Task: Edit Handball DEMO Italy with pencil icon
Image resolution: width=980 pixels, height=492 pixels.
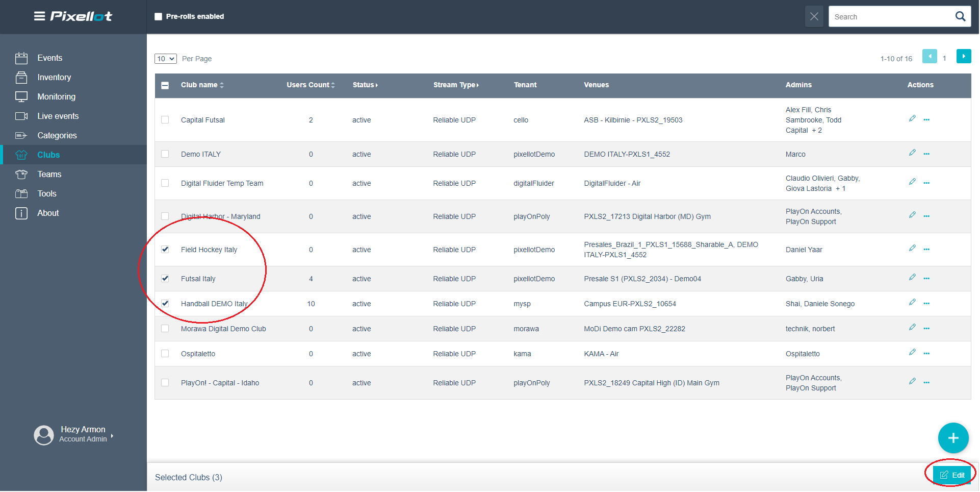Action: [912, 302]
